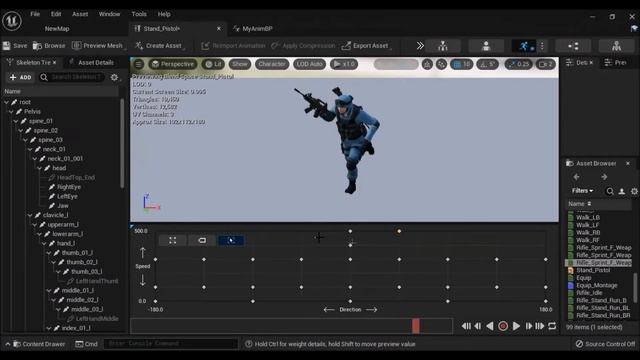Toggle the loop playback icon
This screenshot has height=360, width=640.
pos(552,326)
